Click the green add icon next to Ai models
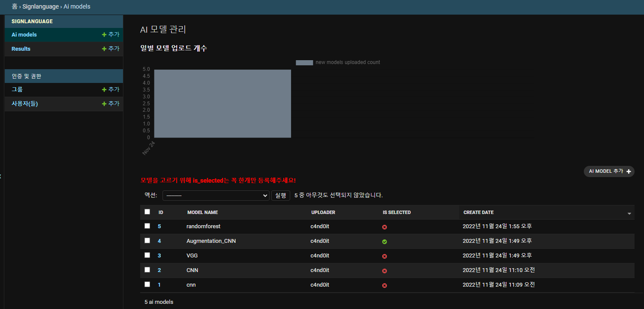This screenshot has width=644, height=309. [x=104, y=35]
